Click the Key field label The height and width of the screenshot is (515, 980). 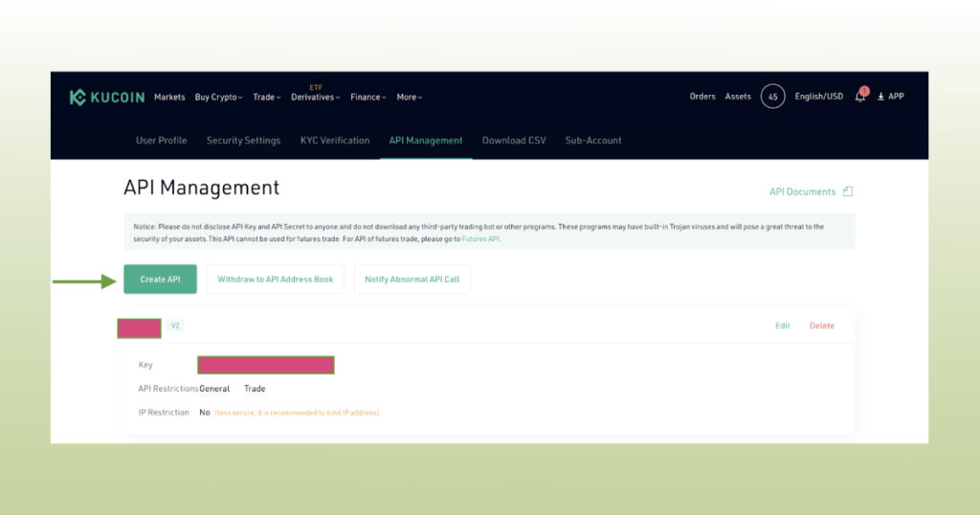point(145,365)
